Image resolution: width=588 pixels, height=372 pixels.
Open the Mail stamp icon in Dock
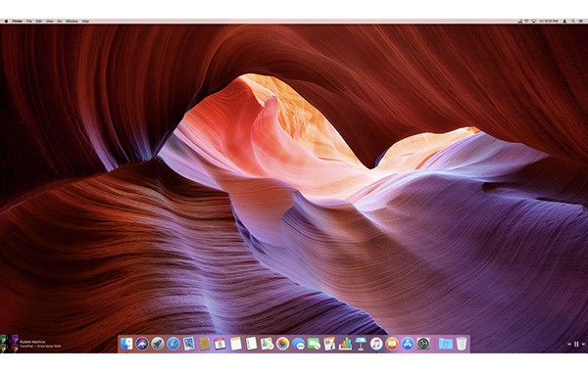[x=189, y=344]
